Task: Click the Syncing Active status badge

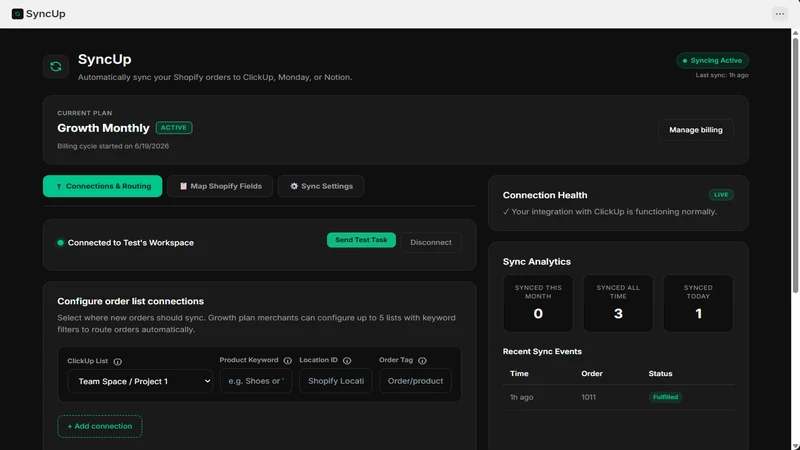Action: pyautogui.click(x=712, y=60)
